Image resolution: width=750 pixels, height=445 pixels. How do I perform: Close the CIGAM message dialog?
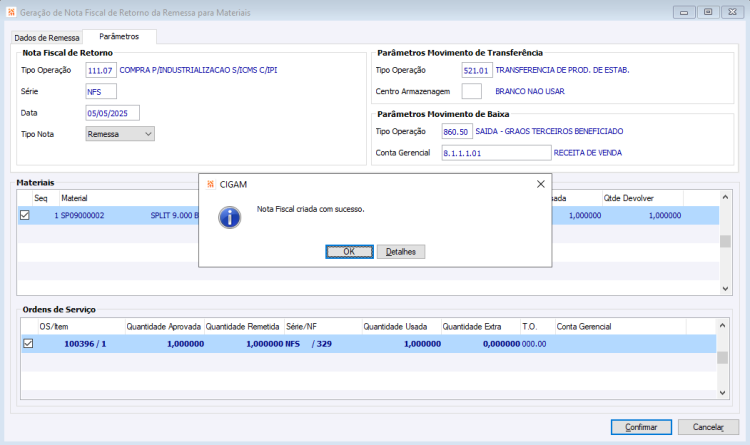[540, 184]
